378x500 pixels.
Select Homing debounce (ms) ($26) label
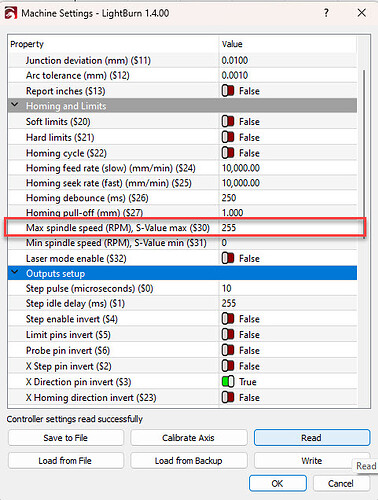[x=87, y=198]
